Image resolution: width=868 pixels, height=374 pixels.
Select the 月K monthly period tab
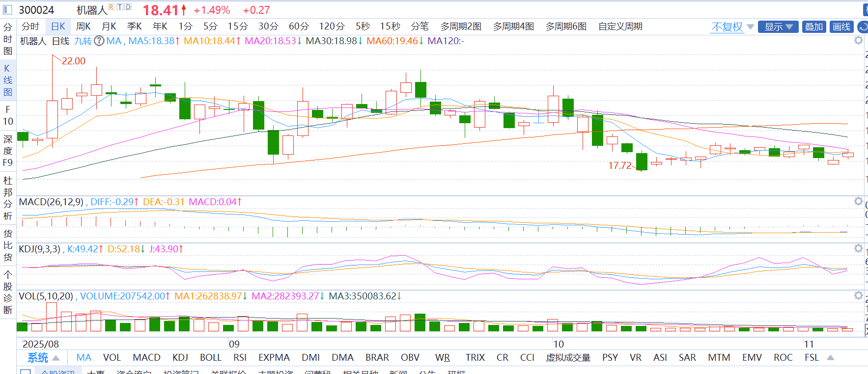point(109,27)
